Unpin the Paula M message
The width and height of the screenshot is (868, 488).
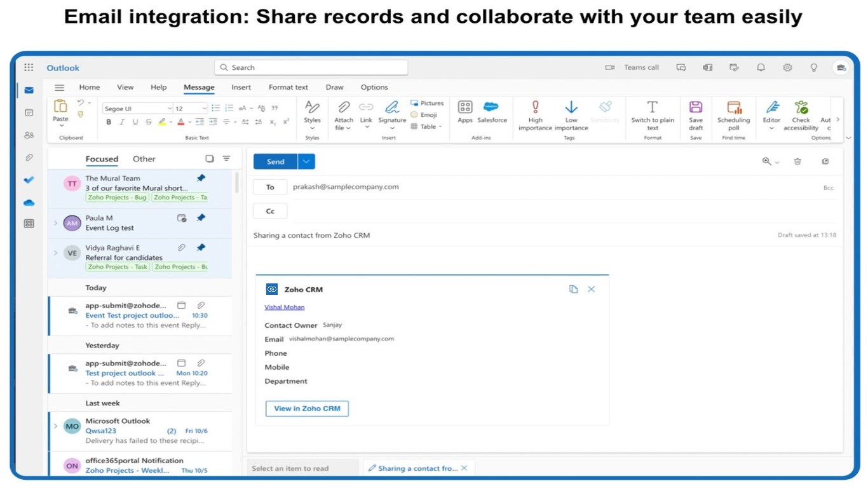[x=201, y=218]
